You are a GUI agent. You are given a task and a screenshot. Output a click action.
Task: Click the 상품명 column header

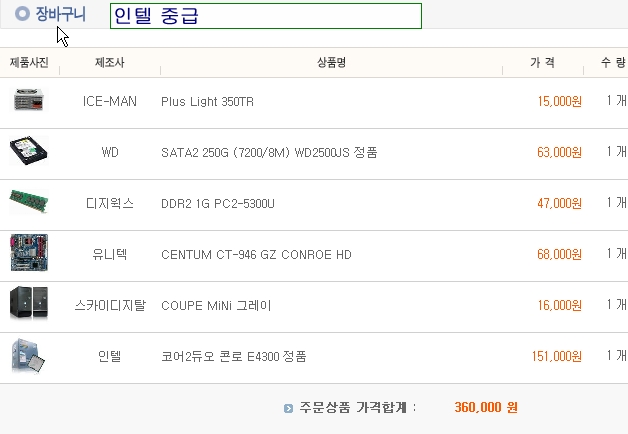pyautogui.click(x=331, y=62)
